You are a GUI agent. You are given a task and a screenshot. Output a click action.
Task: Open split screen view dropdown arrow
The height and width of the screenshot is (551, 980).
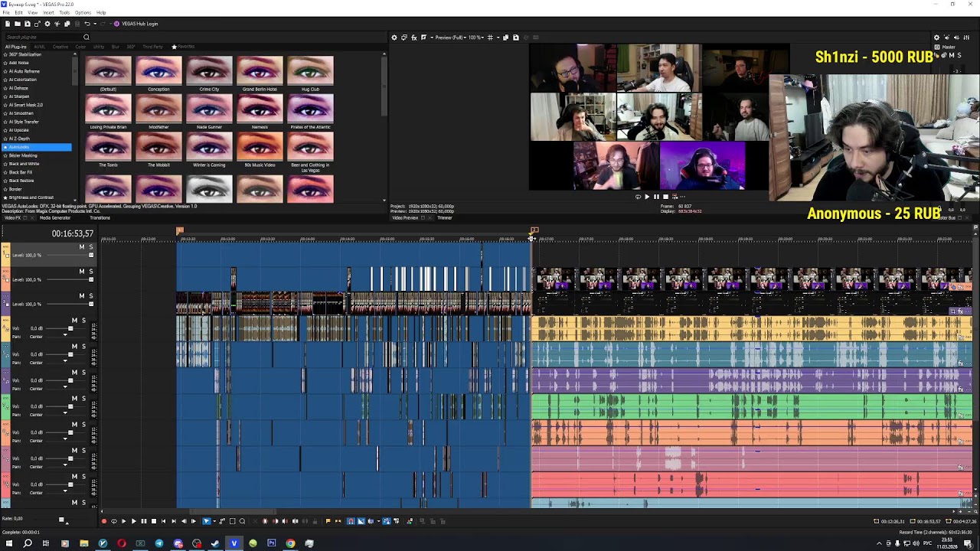432,37
